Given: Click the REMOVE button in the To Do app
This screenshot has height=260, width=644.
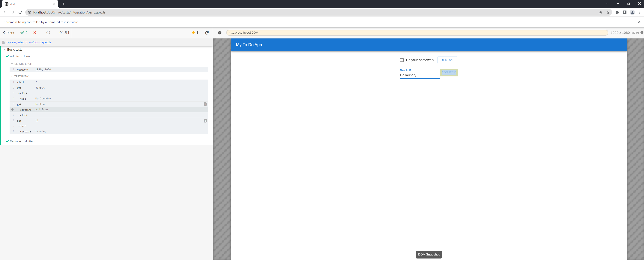Looking at the screenshot, I should 447,60.
